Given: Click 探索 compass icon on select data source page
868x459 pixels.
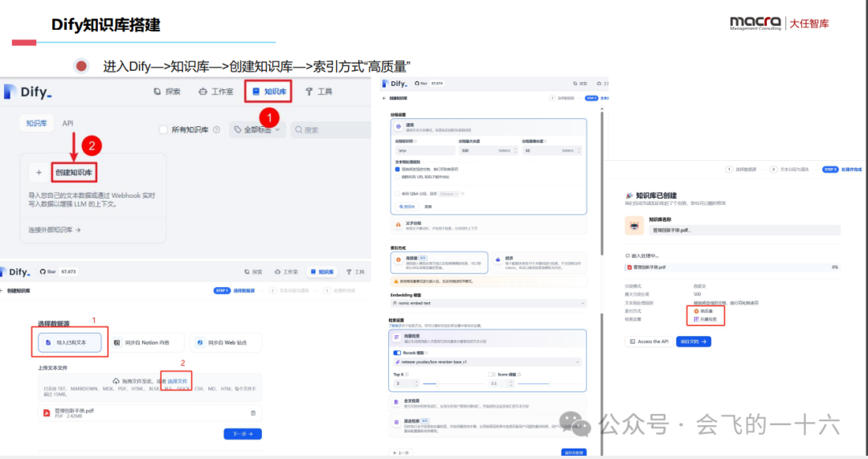Looking at the screenshot, I should (248, 272).
